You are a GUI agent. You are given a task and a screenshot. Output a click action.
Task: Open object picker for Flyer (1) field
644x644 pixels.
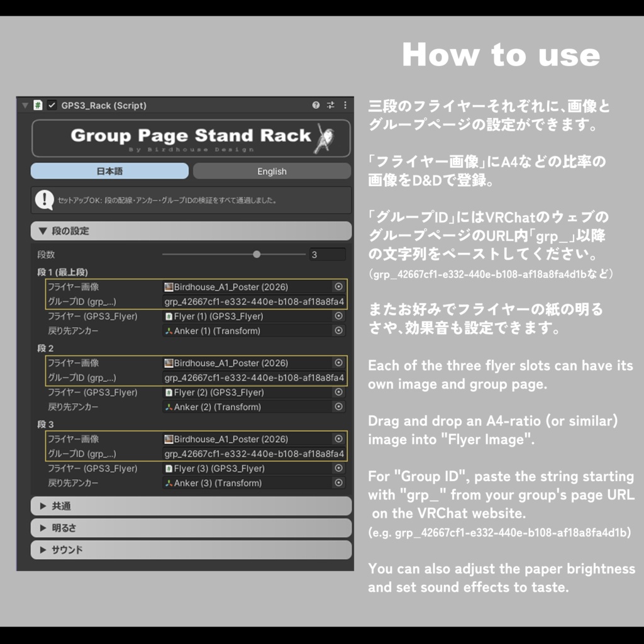338,316
